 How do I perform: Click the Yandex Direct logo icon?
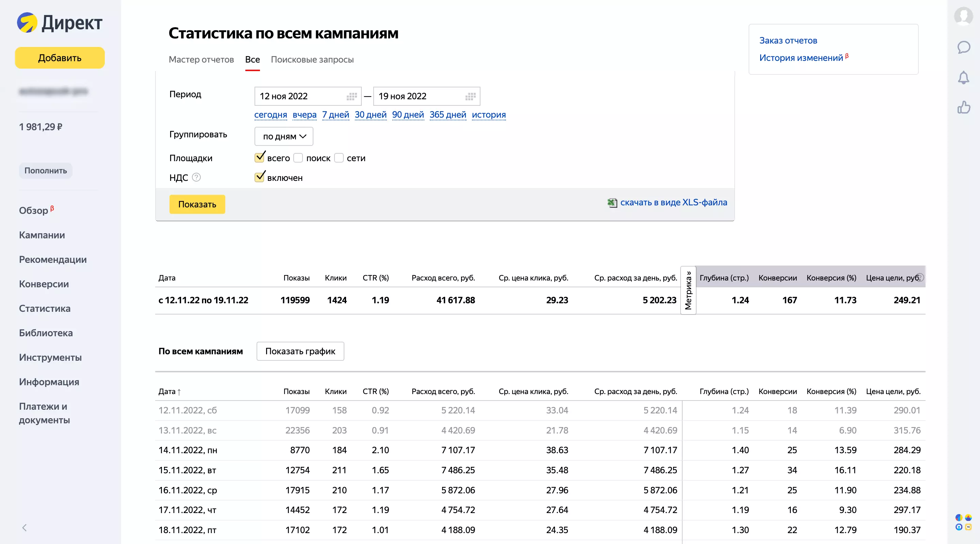point(27,23)
